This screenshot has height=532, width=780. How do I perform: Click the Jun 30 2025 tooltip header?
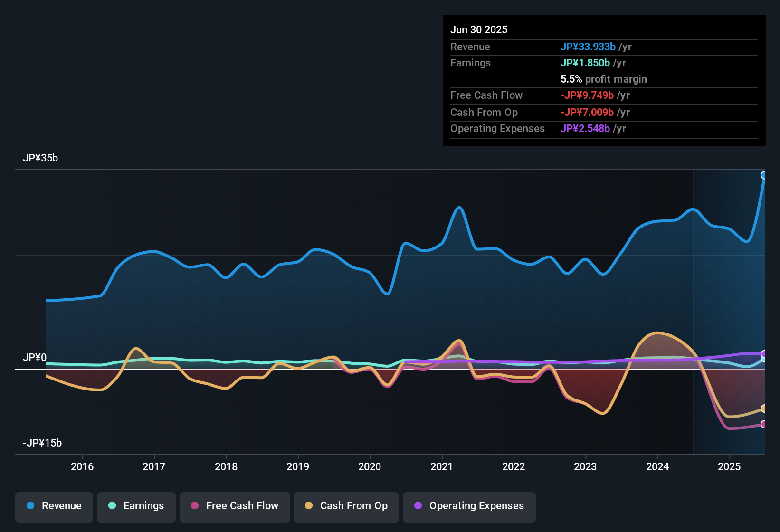click(x=479, y=29)
